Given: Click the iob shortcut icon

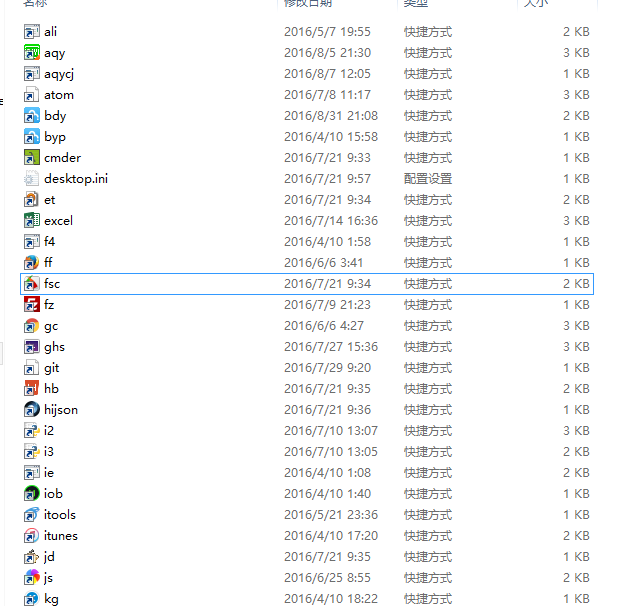Looking at the screenshot, I should pos(32,493).
